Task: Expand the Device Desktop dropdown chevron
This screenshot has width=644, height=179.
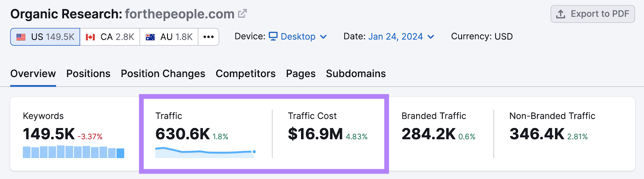Action: pos(323,37)
